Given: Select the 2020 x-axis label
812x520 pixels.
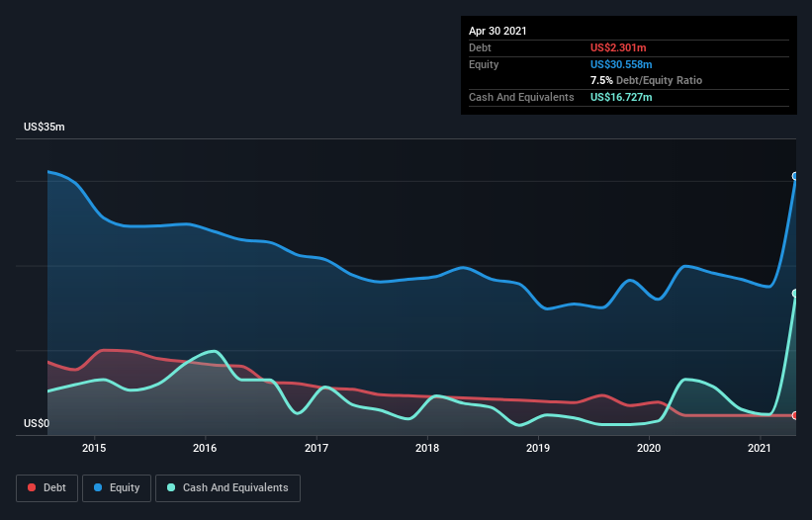Looking at the screenshot, I should pyautogui.click(x=649, y=448).
